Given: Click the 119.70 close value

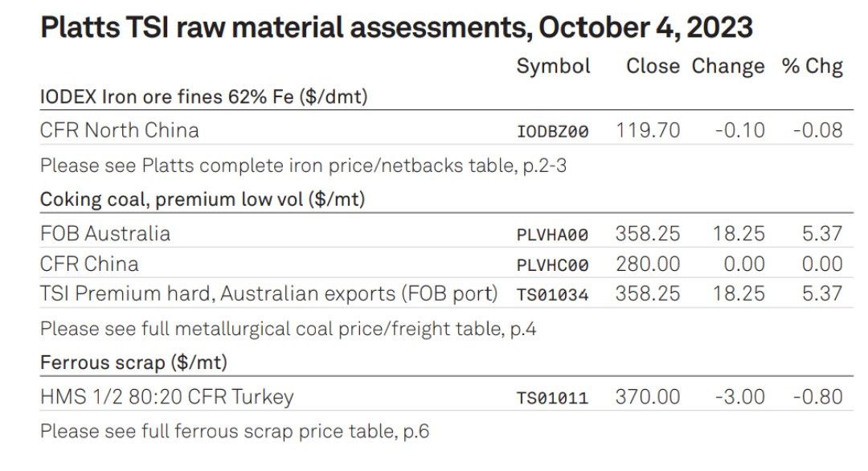Looking at the screenshot, I should [649, 131].
